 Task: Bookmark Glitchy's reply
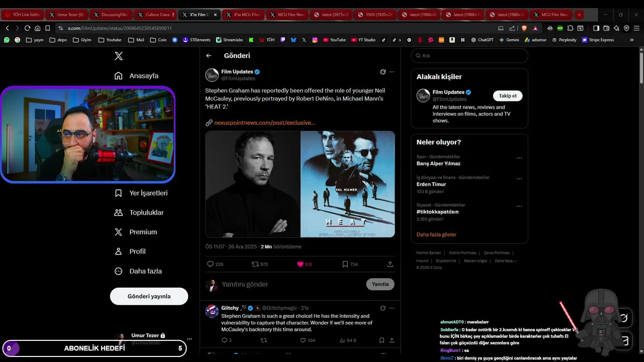click(x=382, y=340)
